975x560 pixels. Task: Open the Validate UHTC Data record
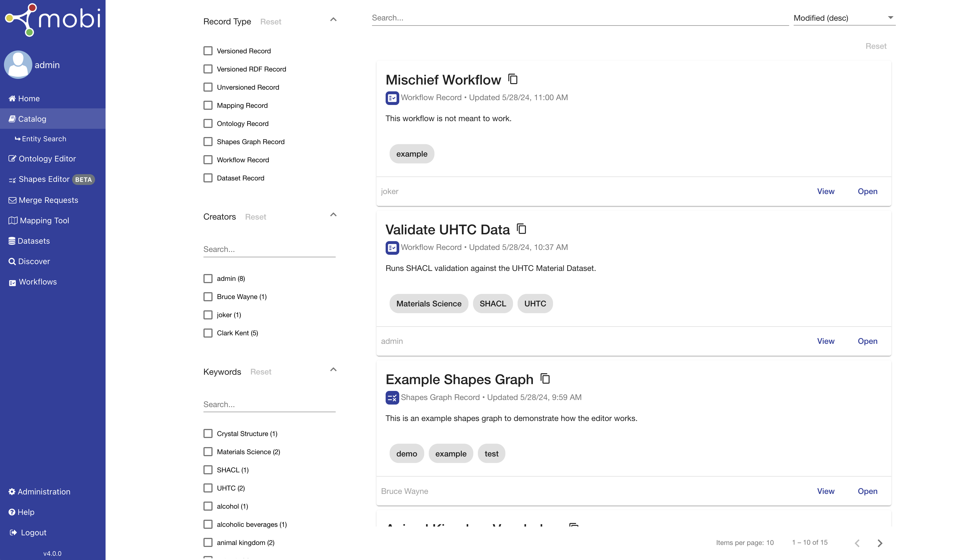(867, 341)
